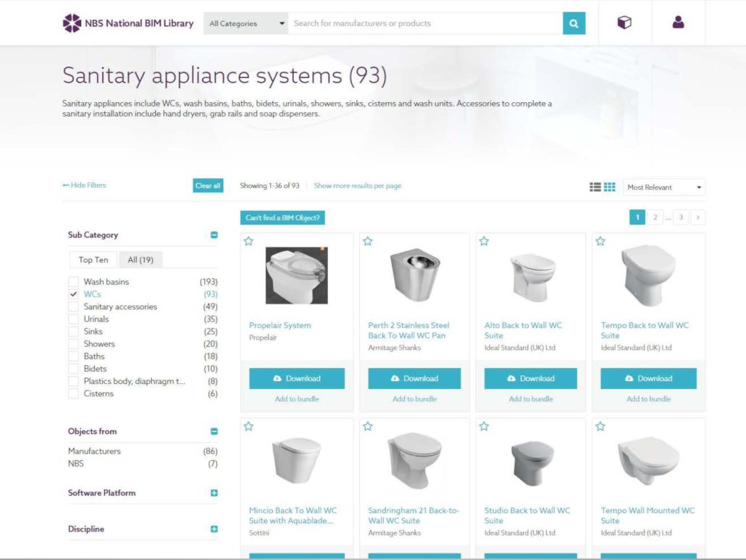Click Can't find a BIM Object button
Viewport: 746px width, 560px height.
(282, 217)
